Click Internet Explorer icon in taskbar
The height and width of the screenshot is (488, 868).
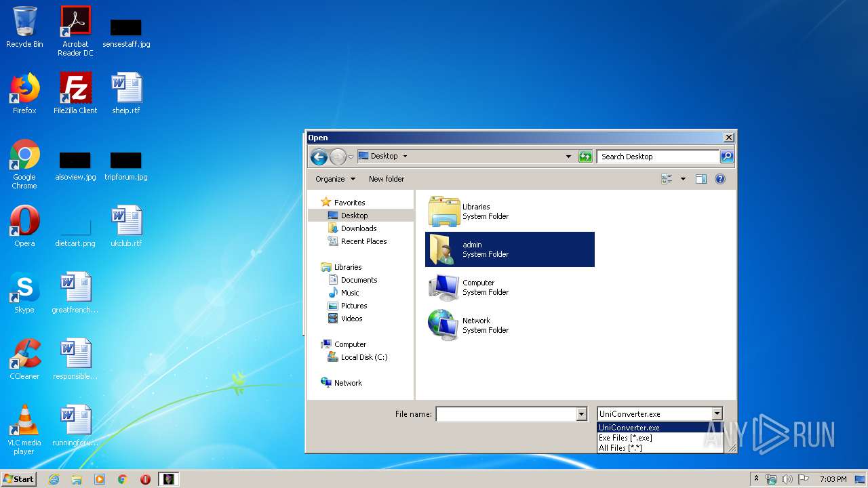click(54, 479)
